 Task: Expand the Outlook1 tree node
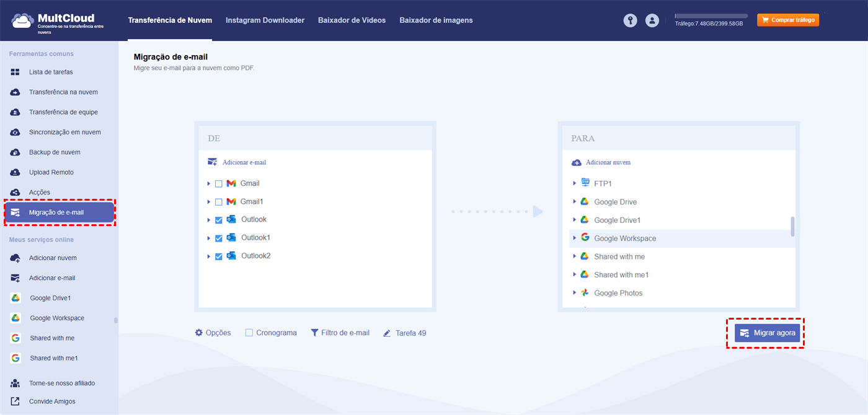click(x=209, y=238)
